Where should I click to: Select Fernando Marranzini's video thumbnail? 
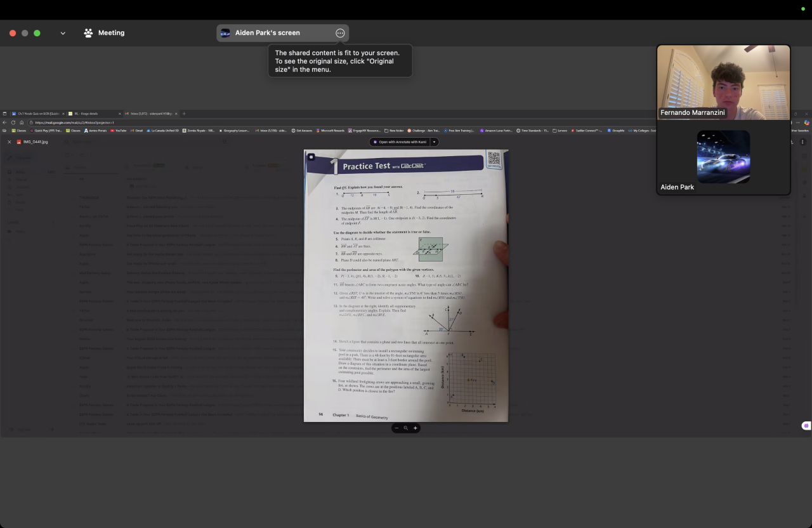click(x=723, y=82)
